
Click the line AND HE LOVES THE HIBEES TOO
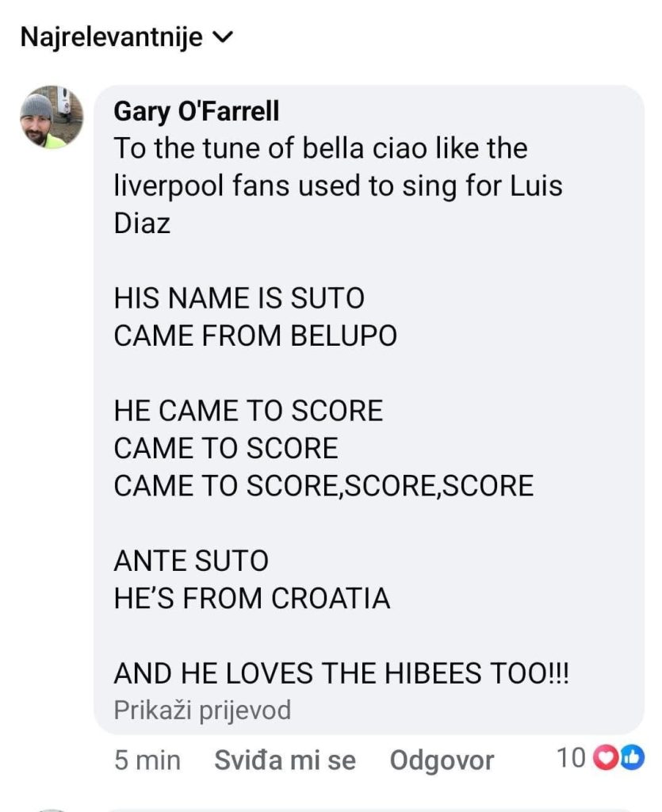pos(341,673)
